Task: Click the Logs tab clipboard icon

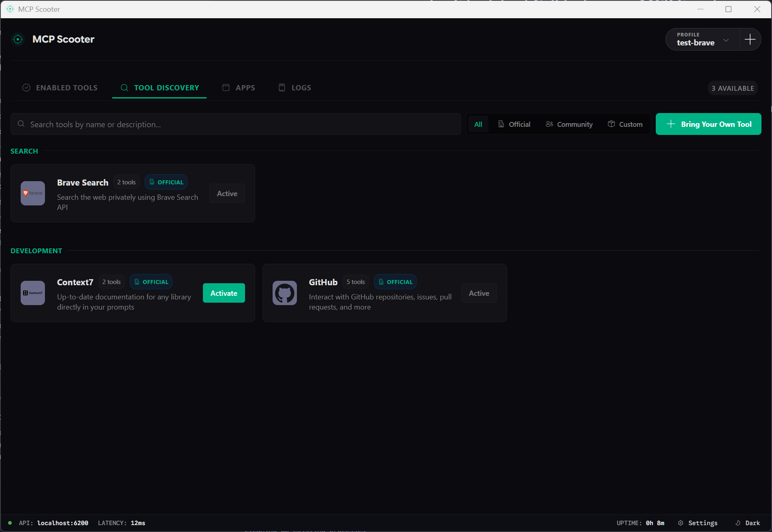Action: (282, 88)
